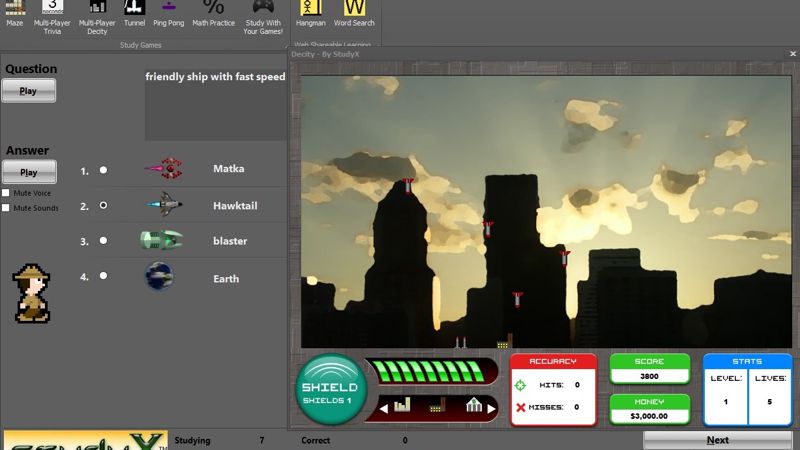
Task: Launch the Hangman game
Action: pyautogui.click(x=310, y=14)
